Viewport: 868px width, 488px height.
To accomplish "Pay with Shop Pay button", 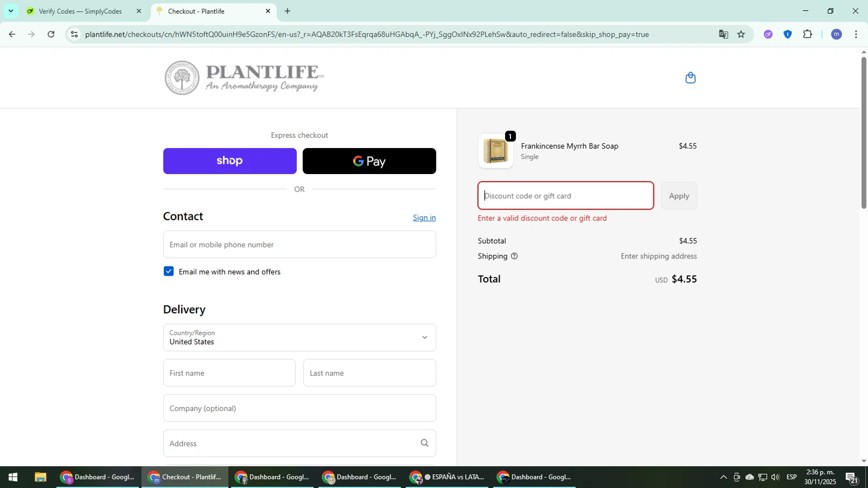I will pos(230,161).
